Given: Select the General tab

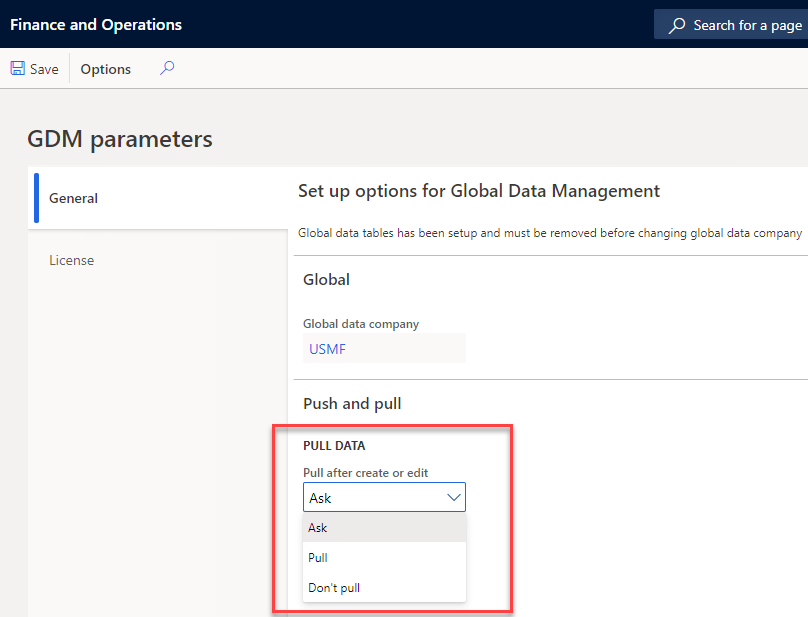Looking at the screenshot, I should pyautogui.click(x=73, y=198).
